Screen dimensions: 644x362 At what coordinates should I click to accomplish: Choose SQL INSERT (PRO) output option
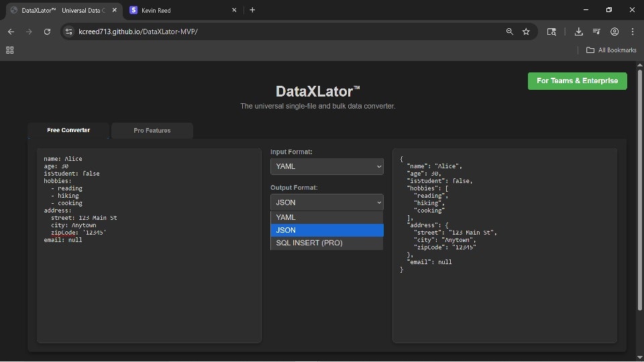click(327, 243)
